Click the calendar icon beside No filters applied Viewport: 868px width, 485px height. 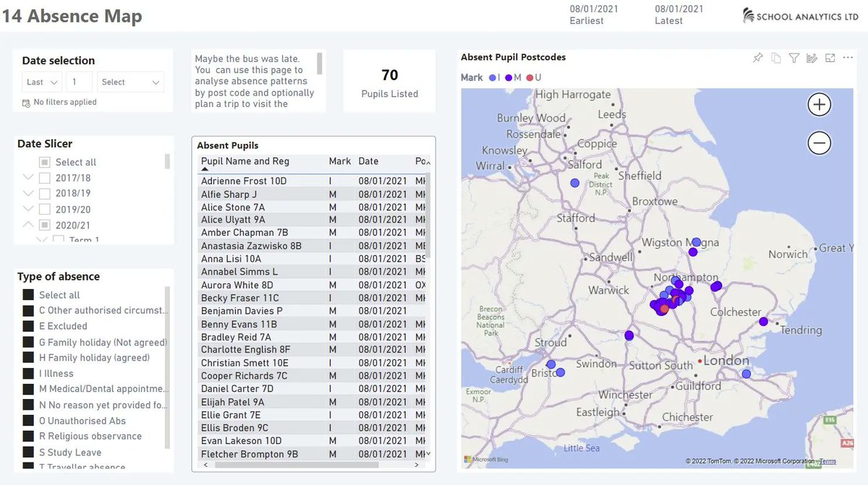click(x=26, y=103)
